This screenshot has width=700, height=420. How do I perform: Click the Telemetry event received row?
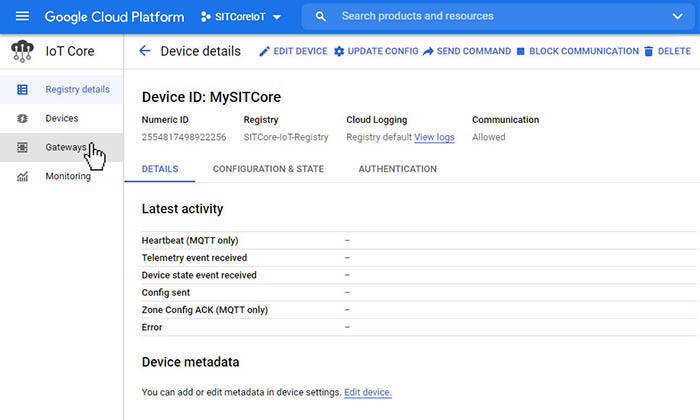tap(419, 258)
